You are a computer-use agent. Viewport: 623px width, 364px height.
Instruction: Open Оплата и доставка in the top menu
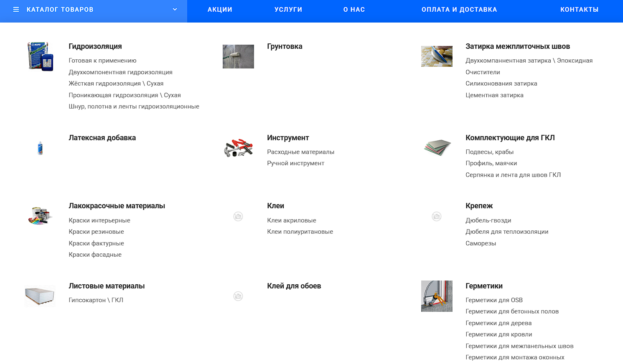pyautogui.click(x=459, y=10)
